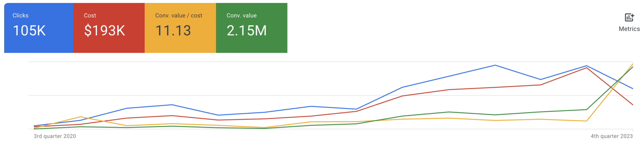Click the $193K cost value

[x=105, y=31]
